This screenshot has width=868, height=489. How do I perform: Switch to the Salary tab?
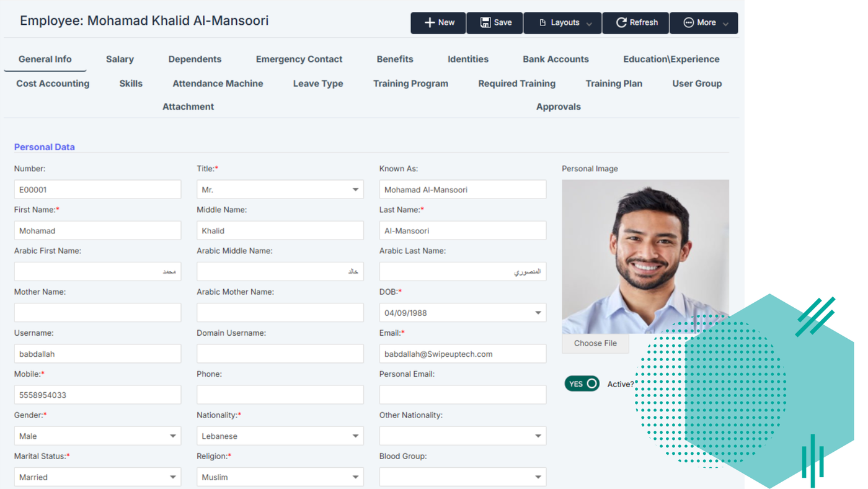point(120,60)
